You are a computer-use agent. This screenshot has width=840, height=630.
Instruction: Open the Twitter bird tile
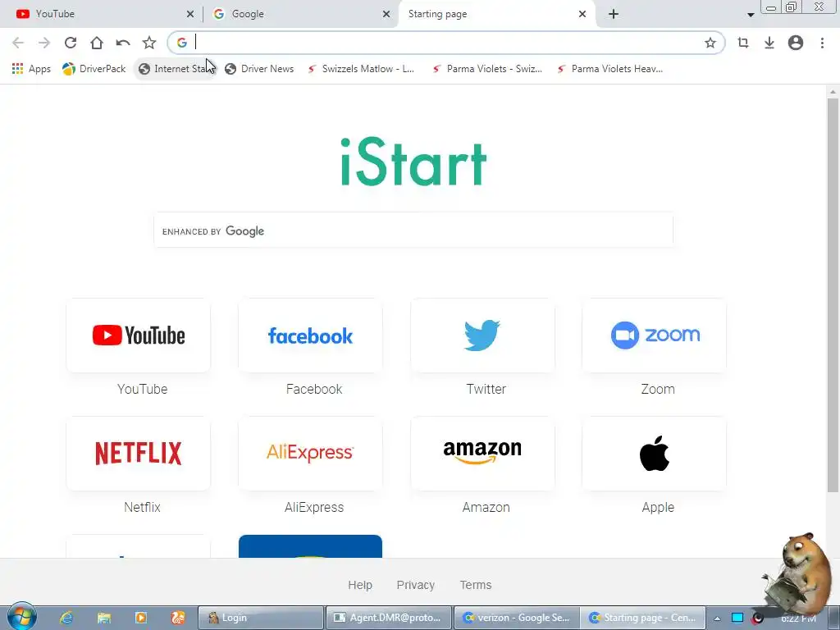point(482,336)
